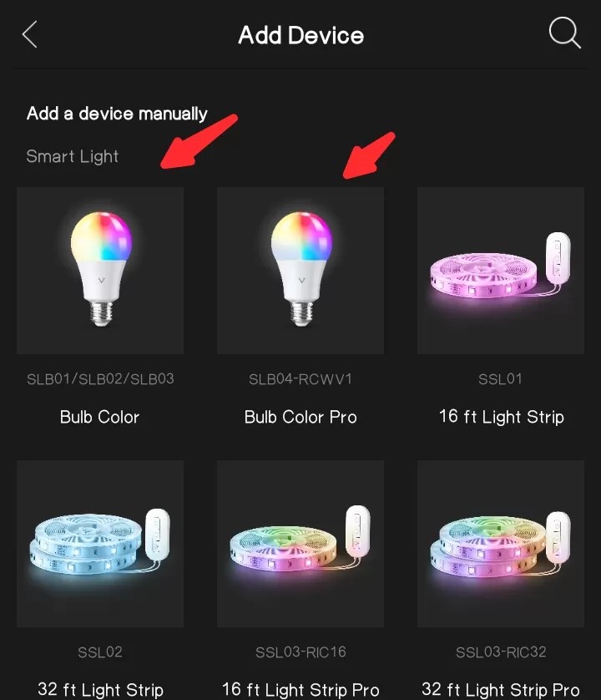Pick the 16 ft Light Strip Pro image
Image resolution: width=601 pixels, height=700 pixels.
coord(300,543)
